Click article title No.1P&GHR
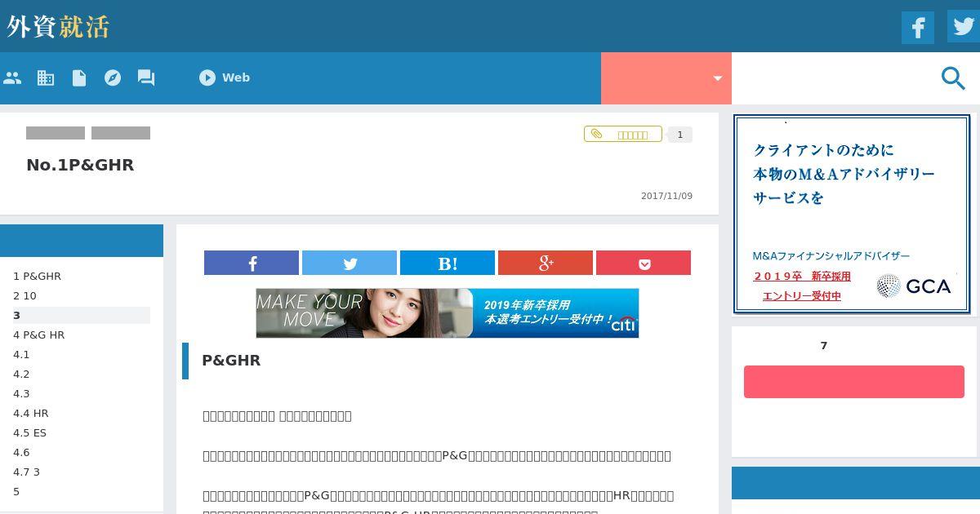 tap(80, 165)
